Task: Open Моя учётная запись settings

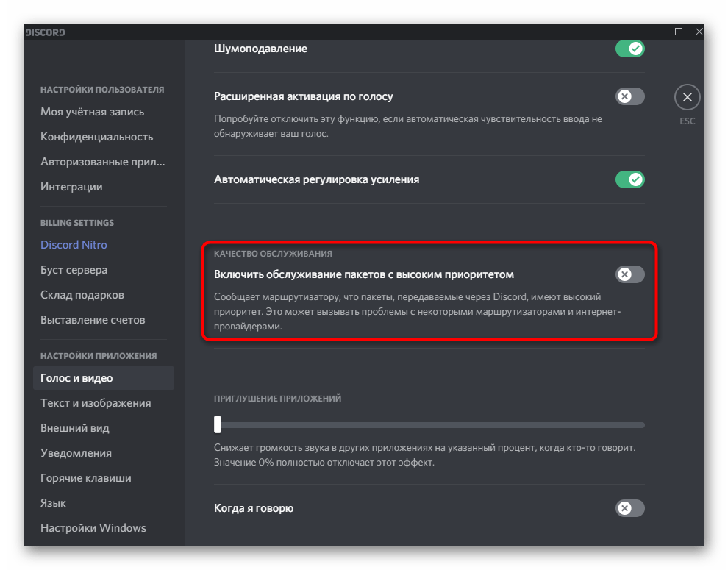Action: click(x=92, y=112)
